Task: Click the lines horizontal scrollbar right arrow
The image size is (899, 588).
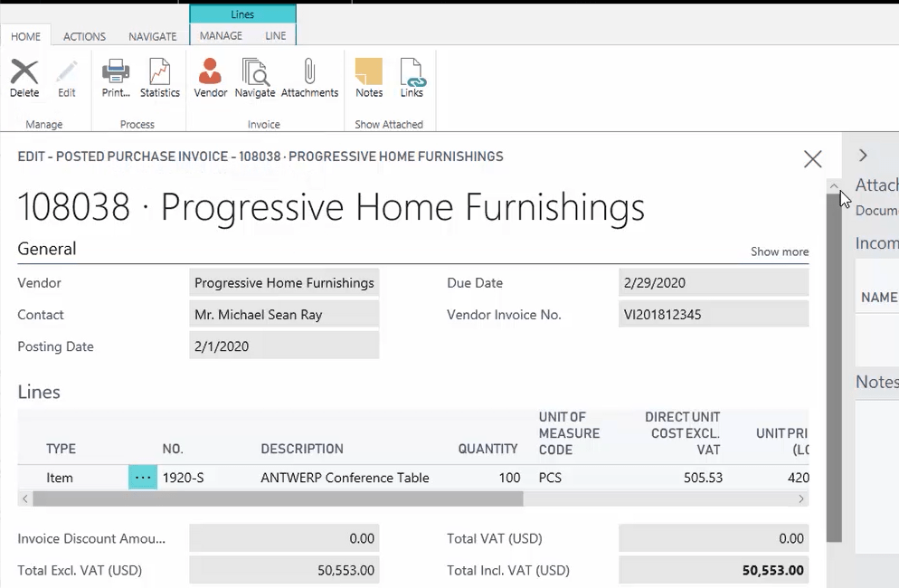Action: (x=801, y=499)
